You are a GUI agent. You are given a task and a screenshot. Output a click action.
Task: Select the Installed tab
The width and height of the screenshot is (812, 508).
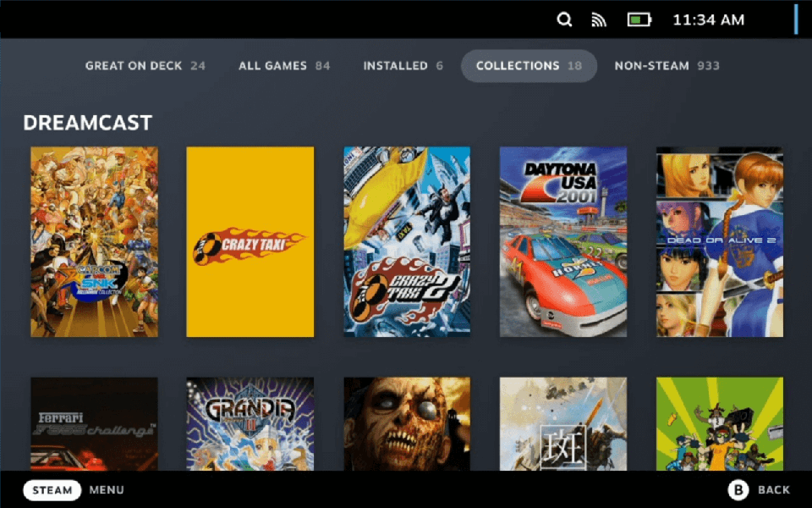pos(403,65)
